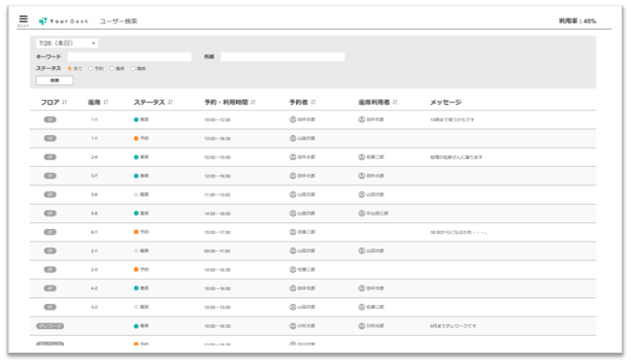The height and width of the screenshot is (364, 631).
Task: Click seat 4-2 cell
Action: click(x=94, y=289)
